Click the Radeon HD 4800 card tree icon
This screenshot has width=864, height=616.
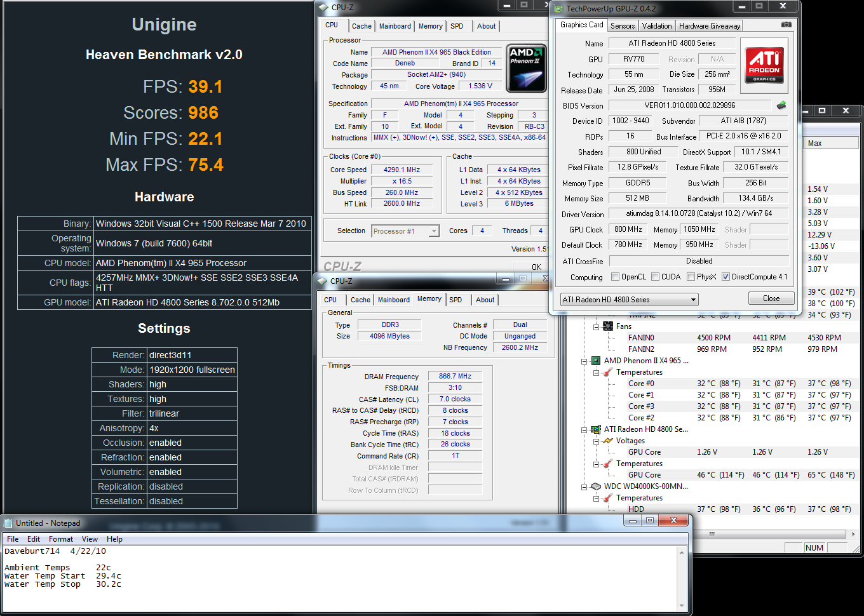click(596, 429)
